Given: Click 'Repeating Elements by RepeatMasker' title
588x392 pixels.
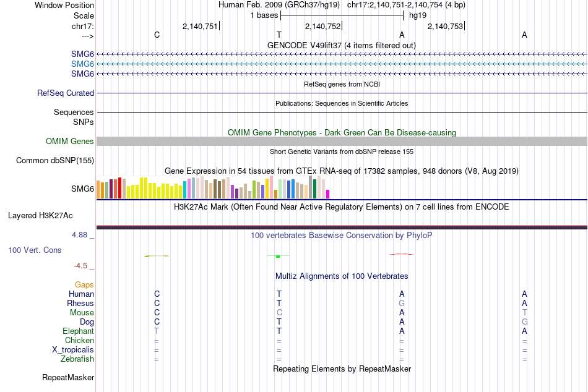Looking at the screenshot, I should point(342,369).
